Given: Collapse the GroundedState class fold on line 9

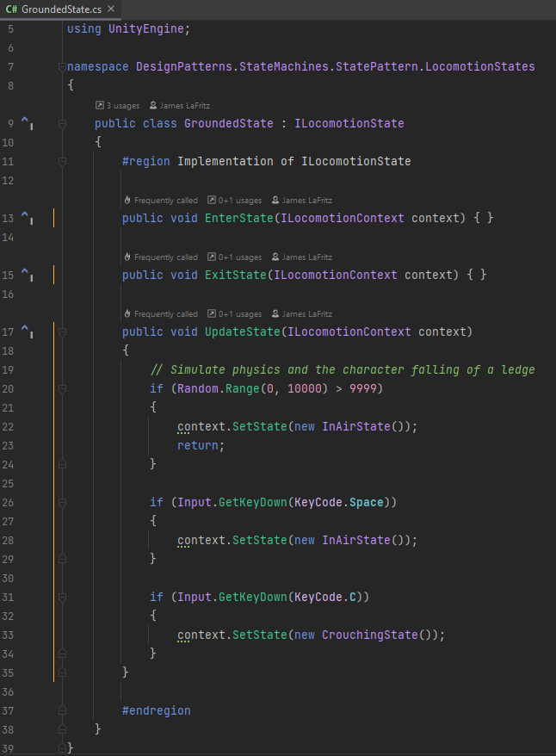Looking at the screenshot, I should click(x=62, y=123).
